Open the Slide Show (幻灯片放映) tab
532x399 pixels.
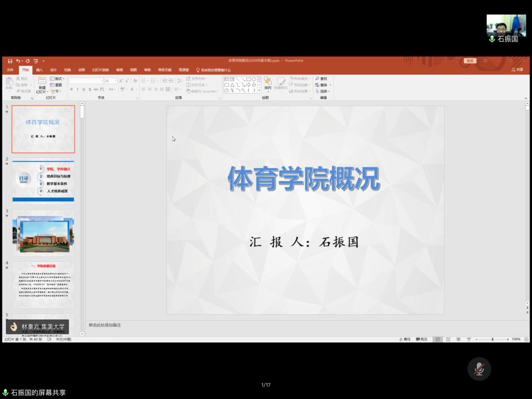(x=101, y=70)
